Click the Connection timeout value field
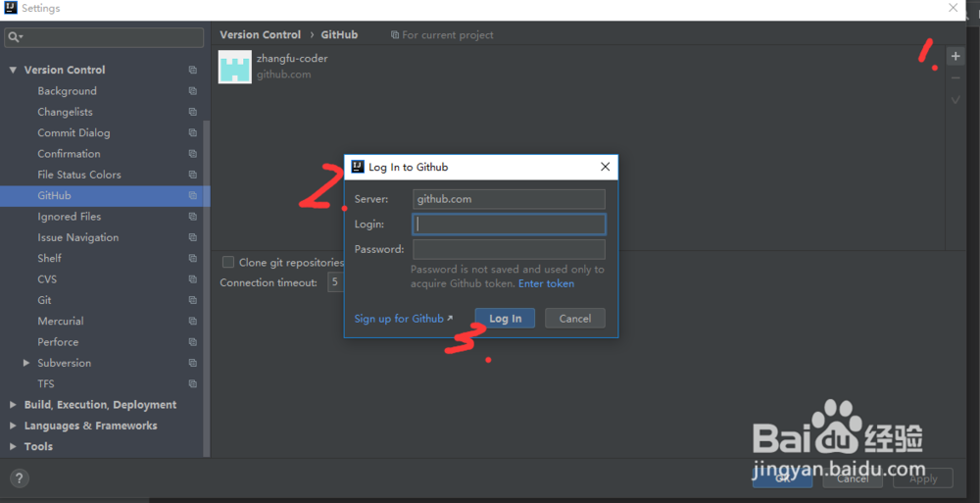This screenshot has height=503, width=980. 335,282
